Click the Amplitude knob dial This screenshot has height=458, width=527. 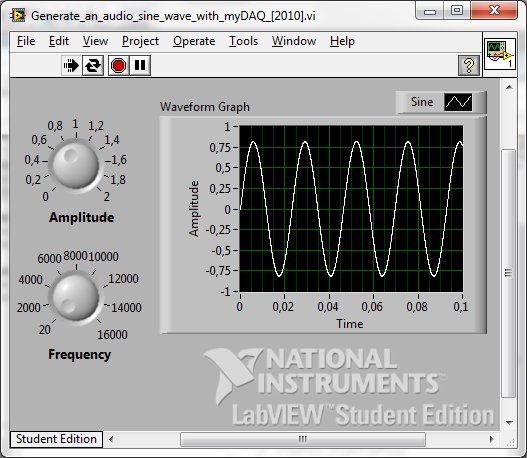76,165
